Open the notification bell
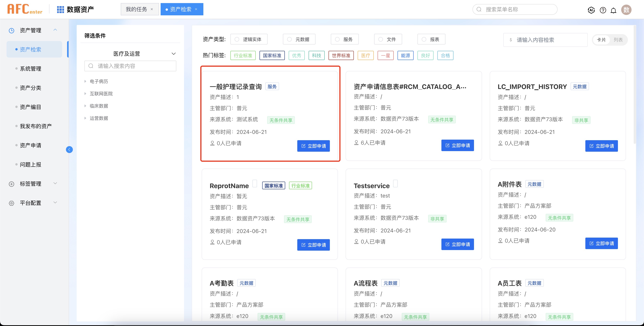644x326 pixels. (x=614, y=10)
